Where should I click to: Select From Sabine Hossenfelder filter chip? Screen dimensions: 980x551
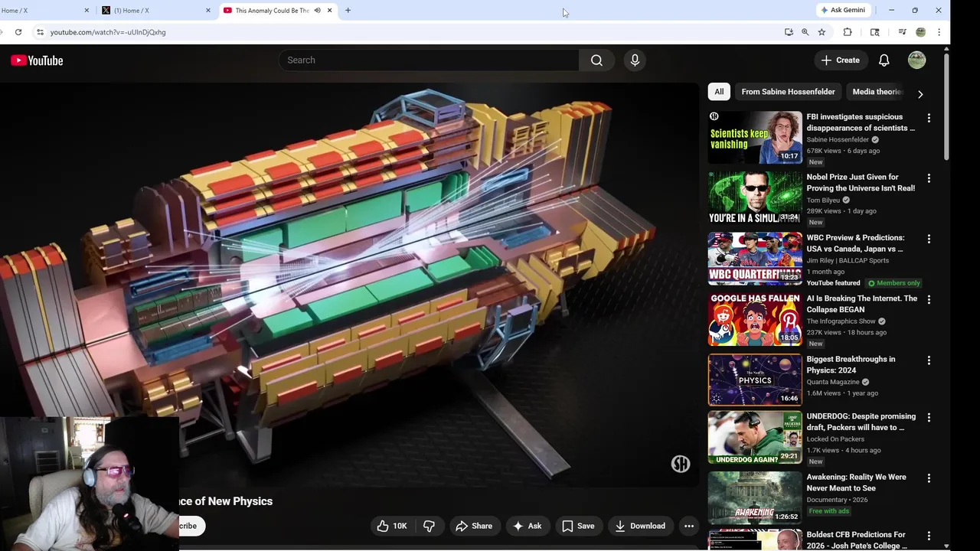(788, 92)
